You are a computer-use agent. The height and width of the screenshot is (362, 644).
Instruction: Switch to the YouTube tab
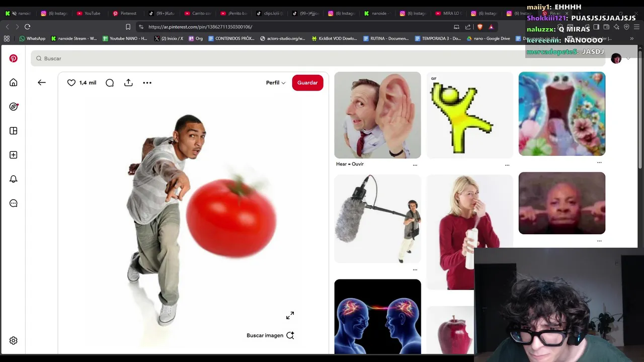(x=89, y=14)
